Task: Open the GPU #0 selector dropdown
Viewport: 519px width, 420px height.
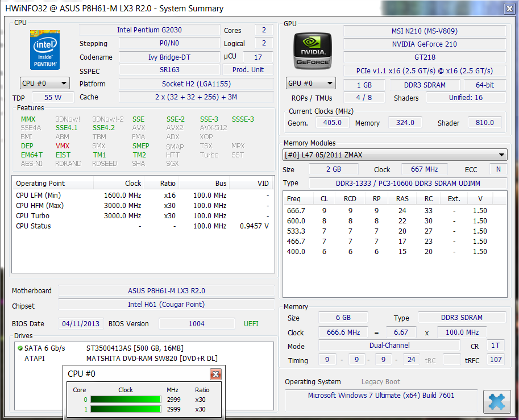Action: [311, 83]
